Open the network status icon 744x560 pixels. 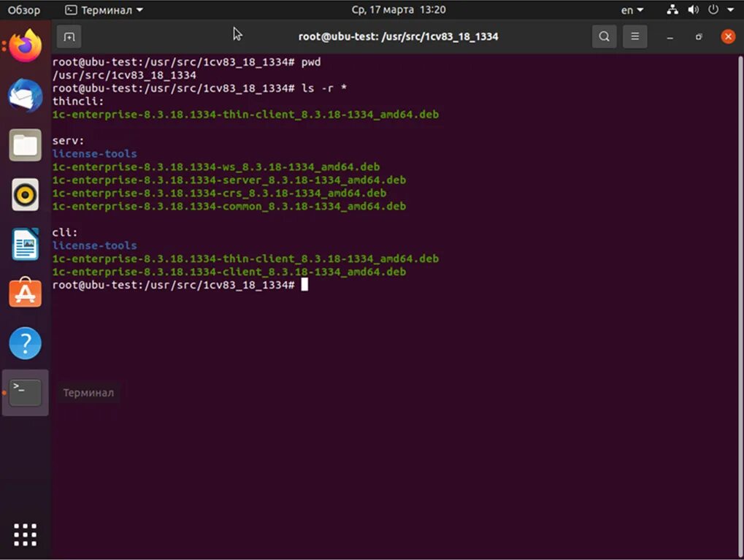click(672, 9)
